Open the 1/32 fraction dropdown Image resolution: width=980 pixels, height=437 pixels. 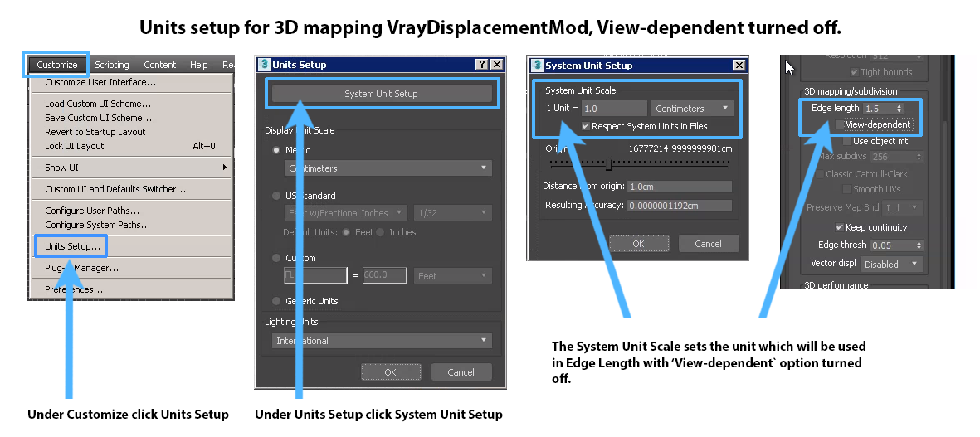452,213
